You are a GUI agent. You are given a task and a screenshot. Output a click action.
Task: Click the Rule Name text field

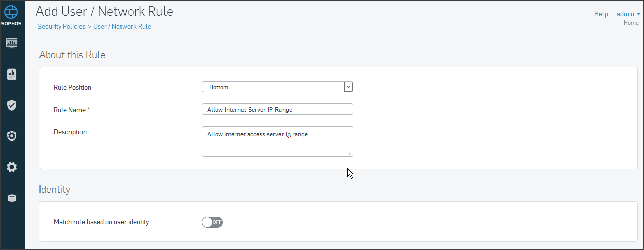pos(277,109)
